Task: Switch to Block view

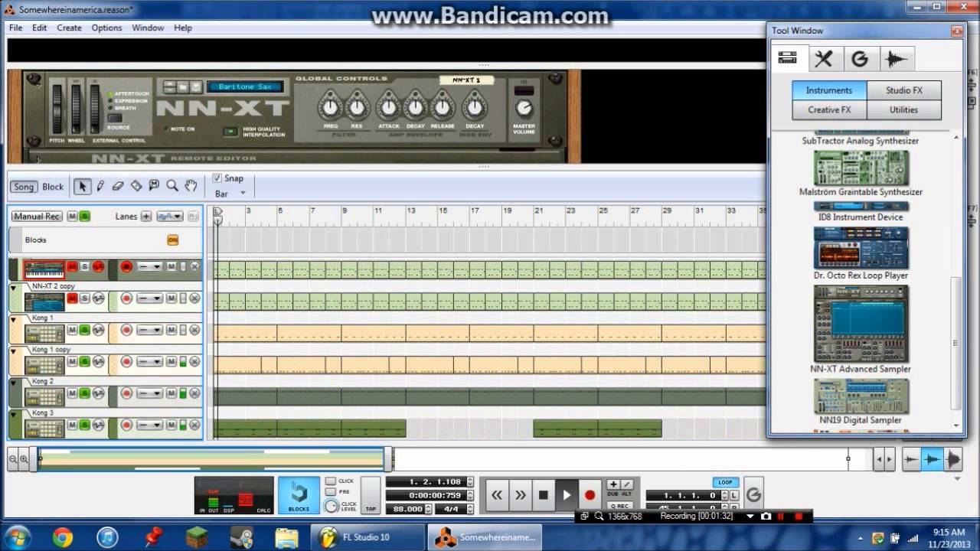Action: tap(53, 187)
